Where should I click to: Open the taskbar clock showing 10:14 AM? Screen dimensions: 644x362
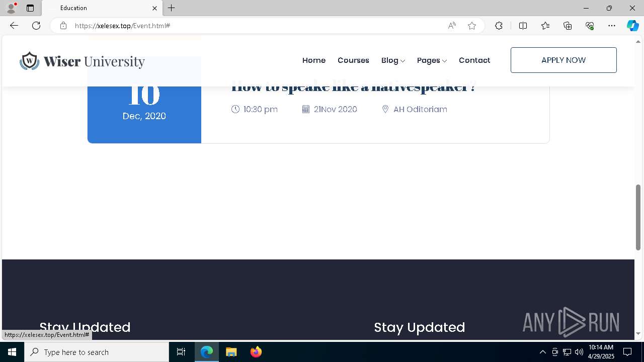tap(601, 352)
